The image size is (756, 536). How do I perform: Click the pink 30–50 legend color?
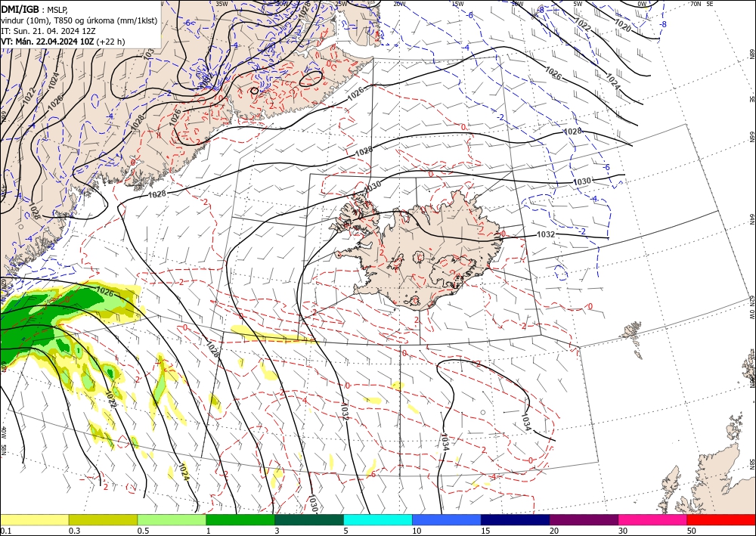click(x=653, y=519)
